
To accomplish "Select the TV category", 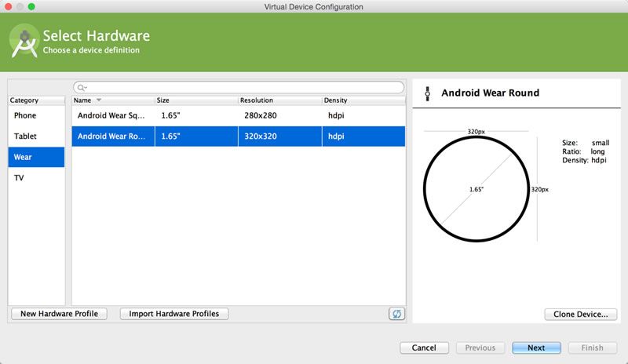I will (36, 178).
